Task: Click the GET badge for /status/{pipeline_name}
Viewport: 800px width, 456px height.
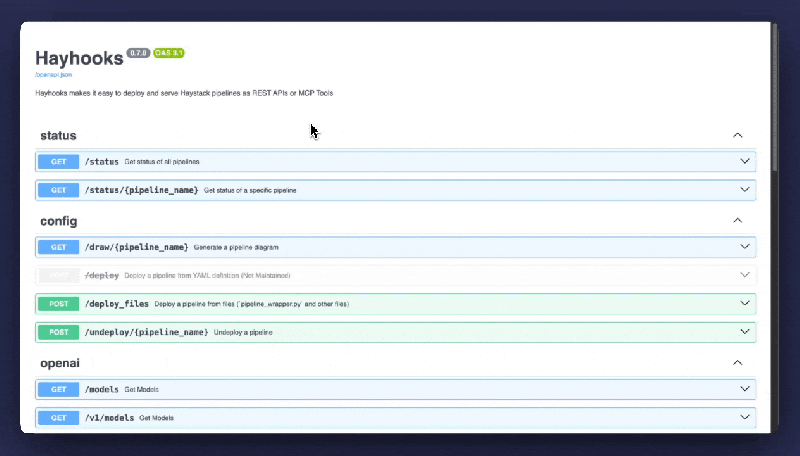Action: click(59, 190)
